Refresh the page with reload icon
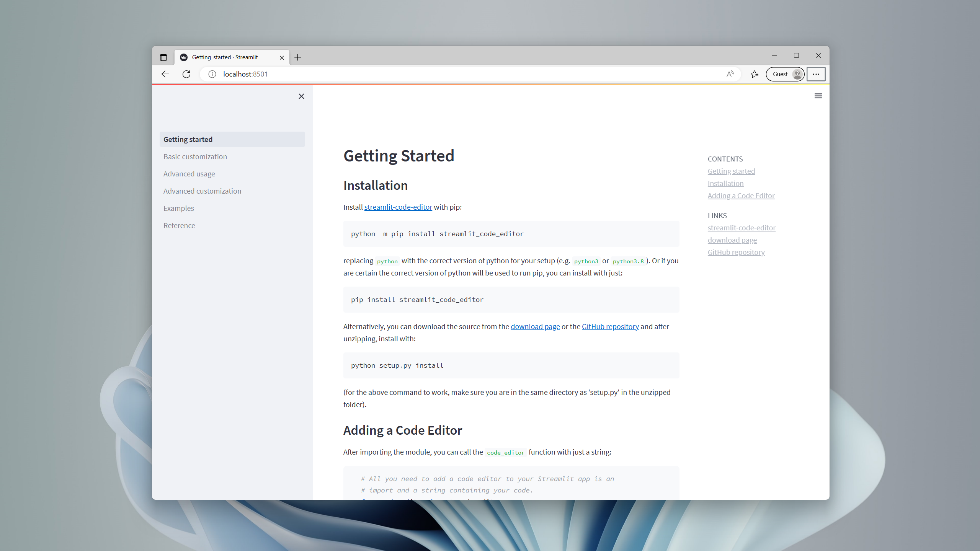 186,74
